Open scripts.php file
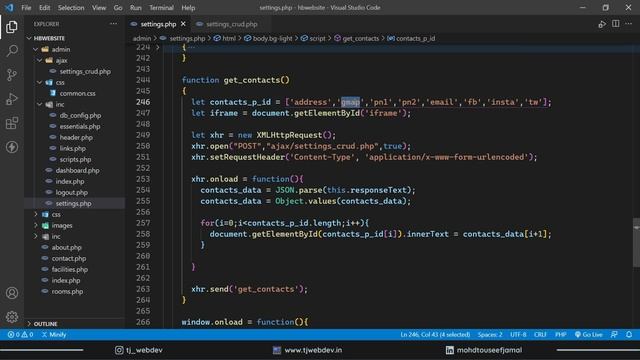The width and height of the screenshot is (640, 360). (75, 159)
